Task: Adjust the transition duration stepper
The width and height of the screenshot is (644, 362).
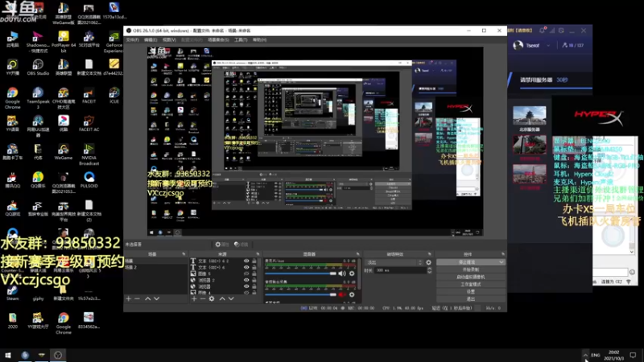Action: coord(430,270)
